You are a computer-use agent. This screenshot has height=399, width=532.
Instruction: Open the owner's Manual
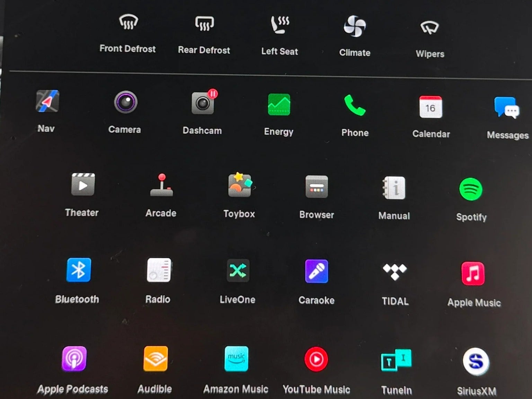[394, 188]
